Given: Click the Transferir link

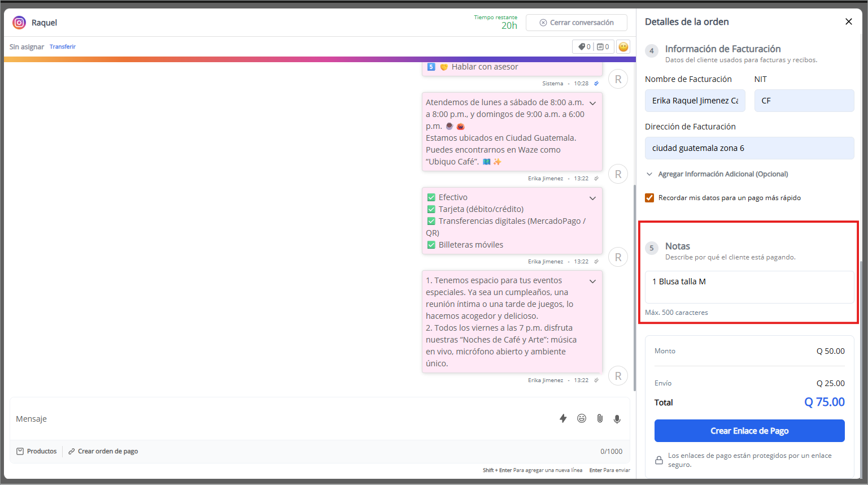Looking at the screenshot, I should click(62, 47).
